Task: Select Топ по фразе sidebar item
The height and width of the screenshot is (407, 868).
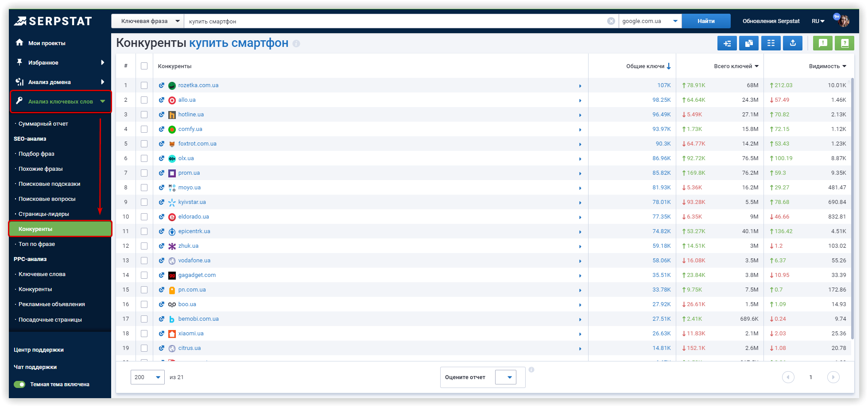Action: tap(37, 244)
